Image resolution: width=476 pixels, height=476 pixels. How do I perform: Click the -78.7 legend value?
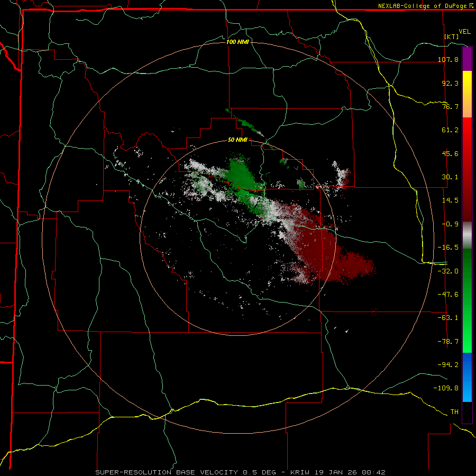pos(448,342)
